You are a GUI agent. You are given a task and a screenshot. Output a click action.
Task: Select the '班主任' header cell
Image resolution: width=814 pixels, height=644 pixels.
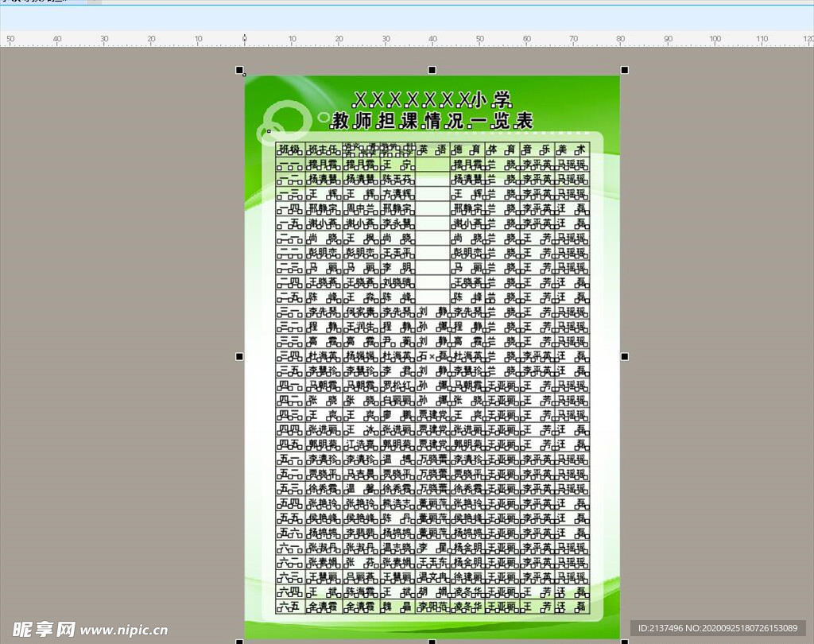tap(324, 149)
